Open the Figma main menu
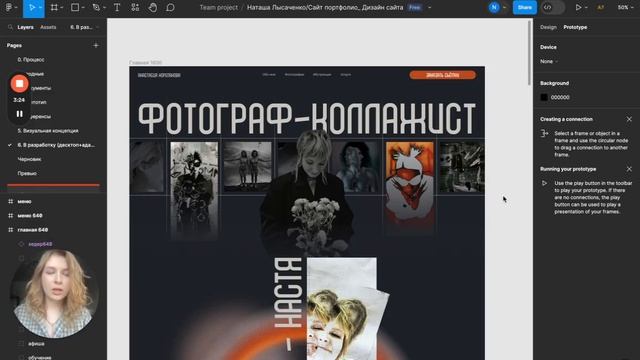This screenshot has height=360, width=640. click(9, 7)
